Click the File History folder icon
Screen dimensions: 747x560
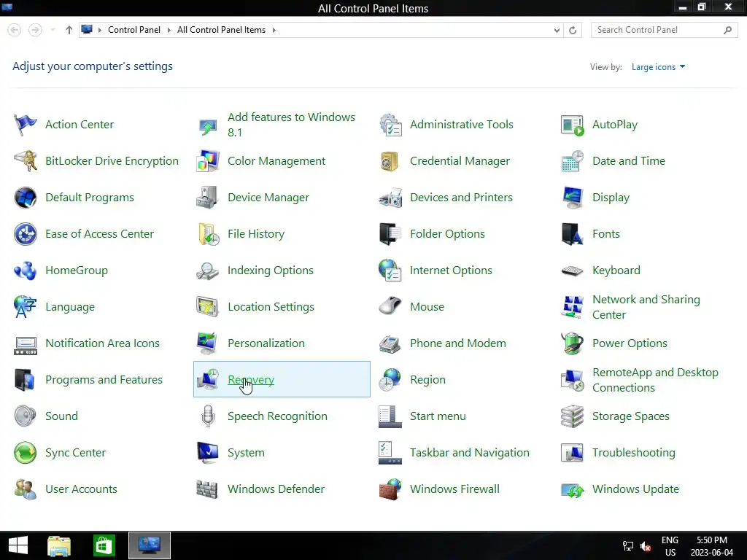208,234
